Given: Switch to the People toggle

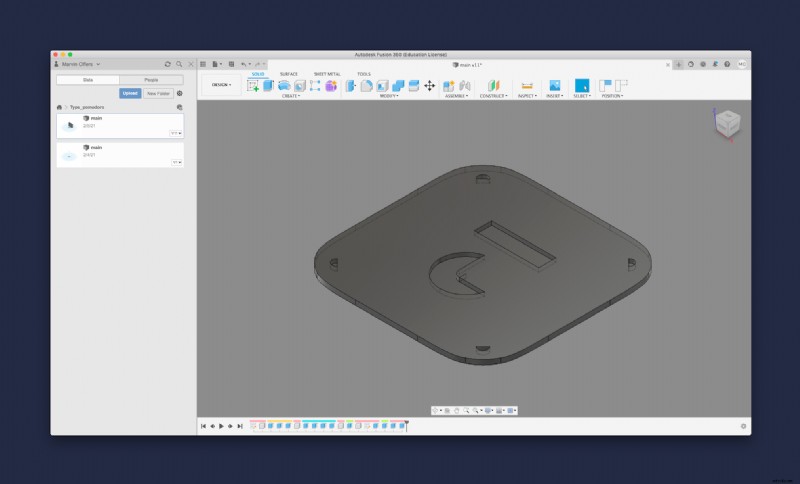Looking at the screenshot, I should (x=151, y=79).
